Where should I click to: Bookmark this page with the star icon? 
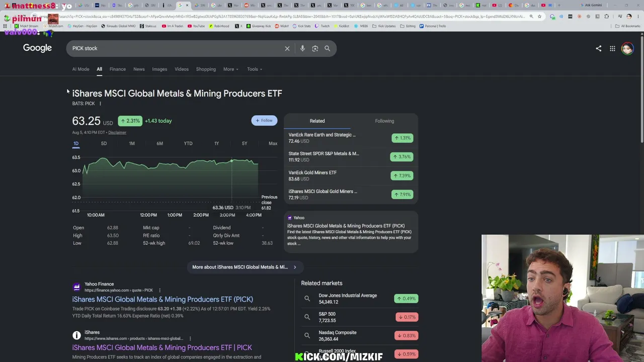tap(539, 17)
